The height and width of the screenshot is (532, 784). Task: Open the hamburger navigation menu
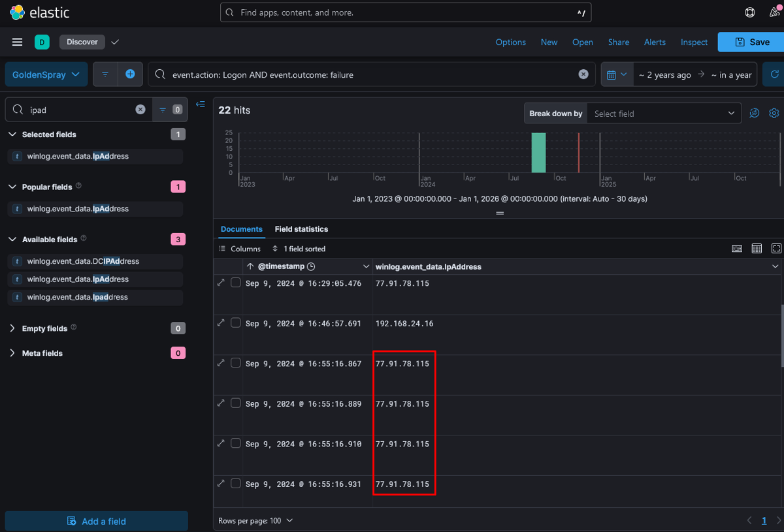18,42
